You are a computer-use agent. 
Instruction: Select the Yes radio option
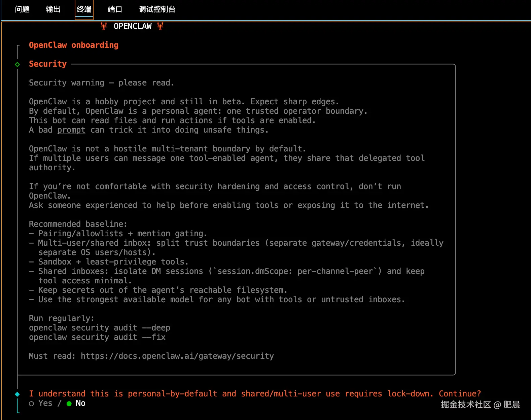coord(41,403)
